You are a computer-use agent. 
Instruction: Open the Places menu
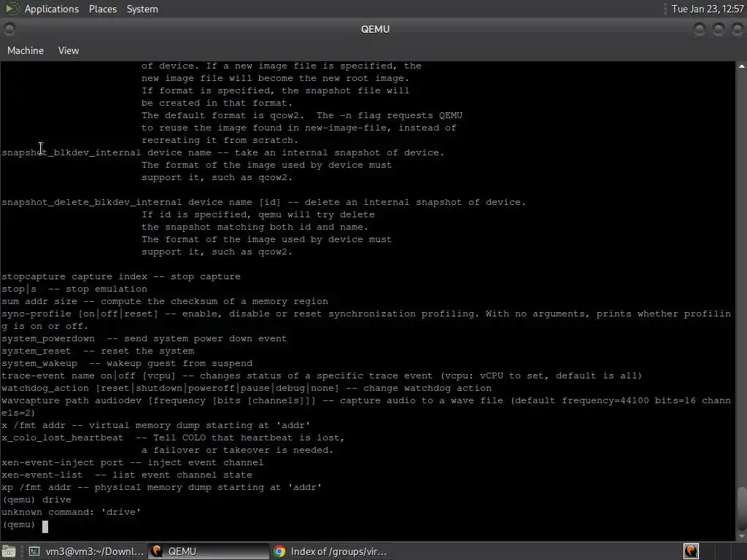(x=102, y=9)
